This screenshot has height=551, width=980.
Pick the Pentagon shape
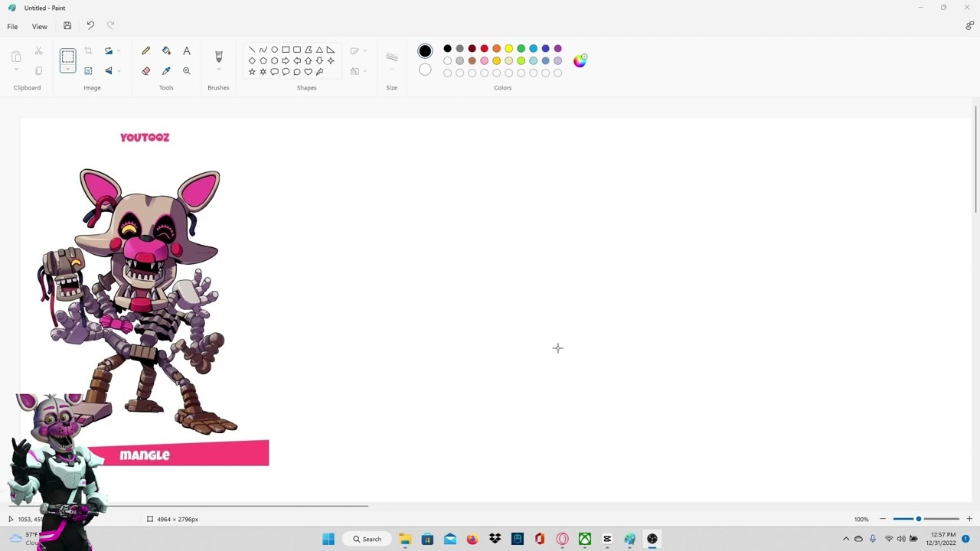[x=263, y=60]
